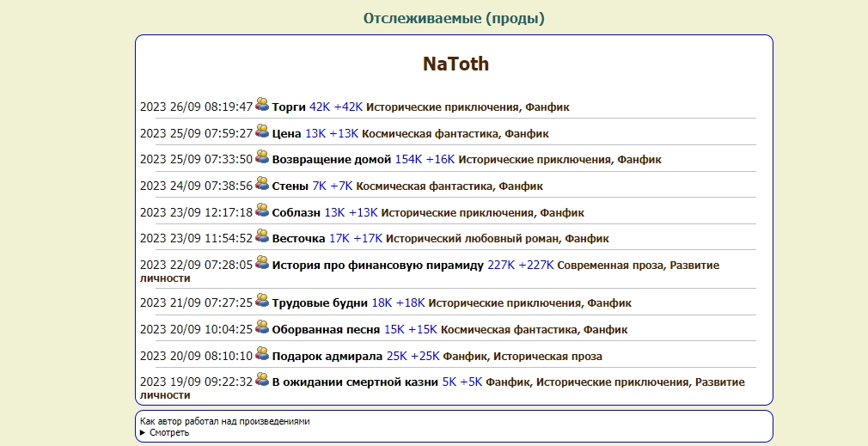Image resolution: width=868 pixels, height=446 pixels.
Task: Click the 42K size of Торги
Action: click(x=320, y=107)
